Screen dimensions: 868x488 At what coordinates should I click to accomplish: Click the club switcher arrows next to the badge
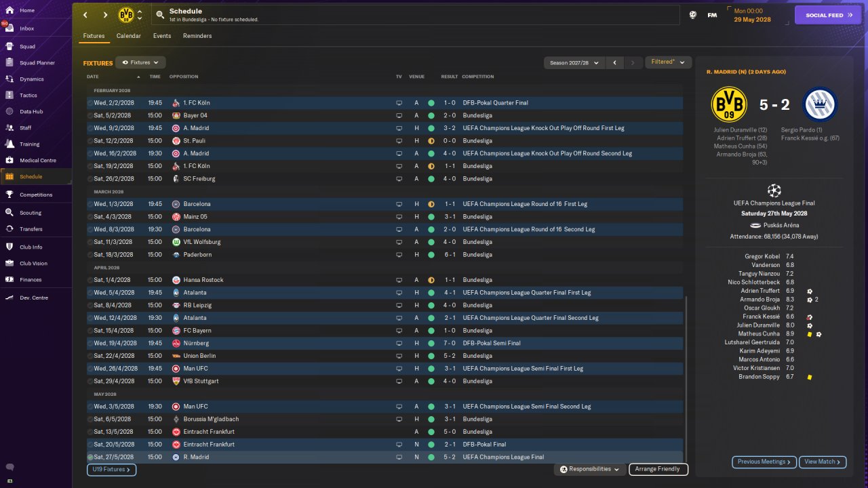[140, 15]
